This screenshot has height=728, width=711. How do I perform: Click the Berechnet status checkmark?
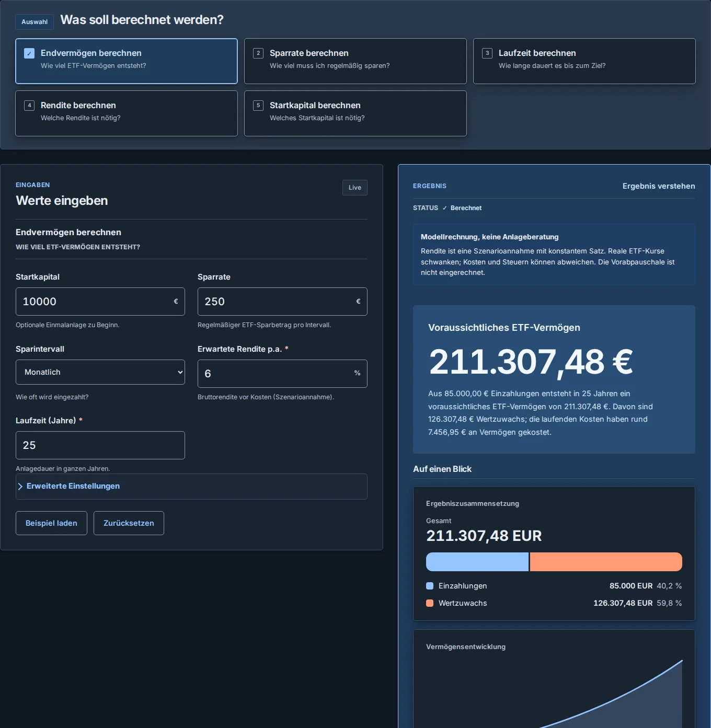coord(445,208)
